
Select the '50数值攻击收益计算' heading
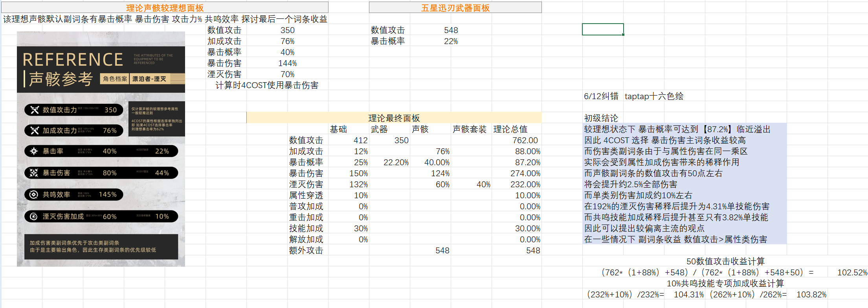coord(725,262)
